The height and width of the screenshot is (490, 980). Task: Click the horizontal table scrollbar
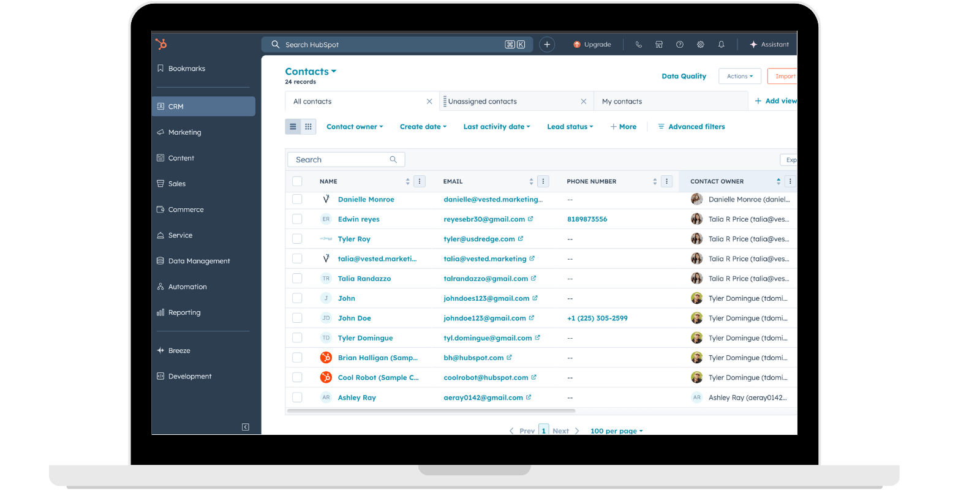pyautogui.click(x=431, y=411)
